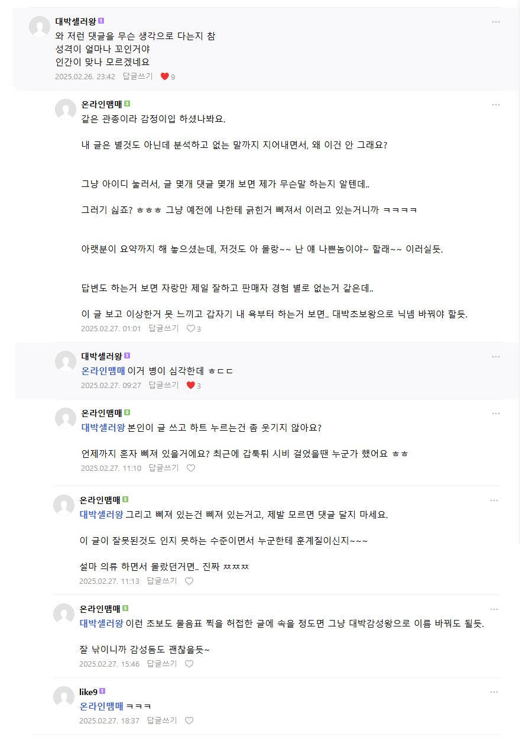Open more options on 온라인맴매 01:01 comment
This screenshot has width=532, height=756.
(x=495, y=105)
